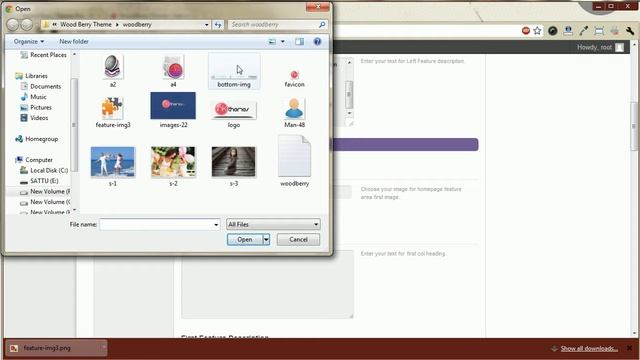Select the favicon file
Image resolution: width=640 pixels, height=360 pixels.
[x=294, y=78]
